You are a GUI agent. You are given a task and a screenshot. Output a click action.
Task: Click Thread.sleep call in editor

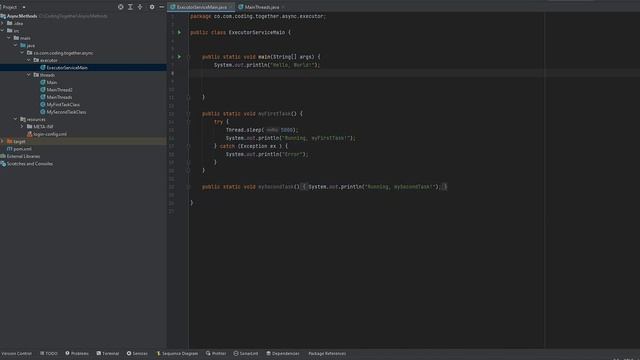[262, 130]
